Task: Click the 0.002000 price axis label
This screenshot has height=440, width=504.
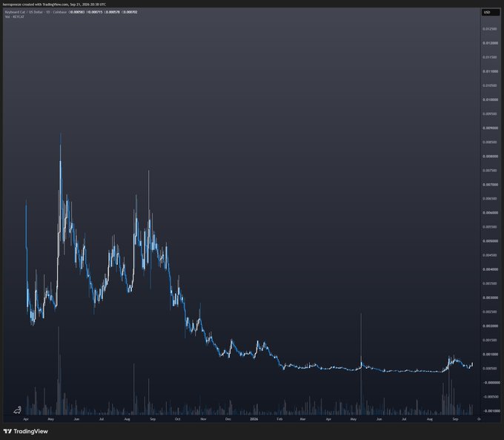Action: tap(489, 326)
